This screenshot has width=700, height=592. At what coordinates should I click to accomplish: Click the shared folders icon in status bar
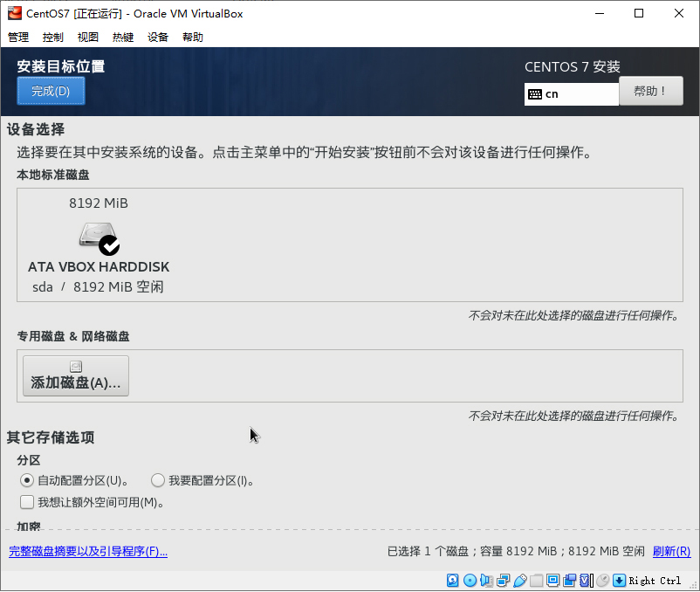pos(537,580)
